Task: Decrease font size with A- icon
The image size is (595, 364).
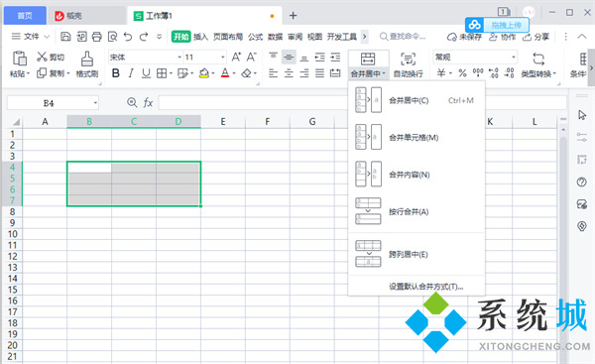Action: click(252, 57)
